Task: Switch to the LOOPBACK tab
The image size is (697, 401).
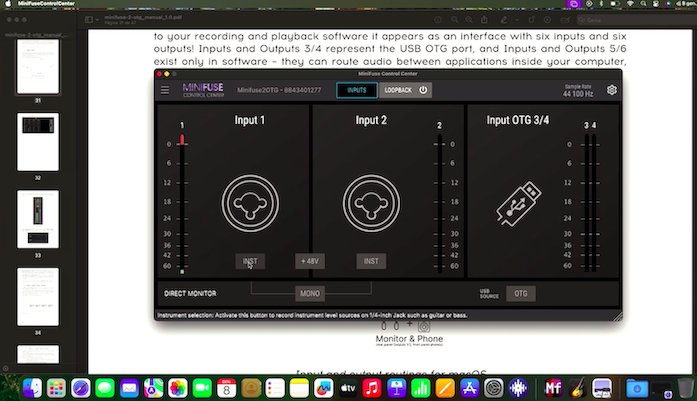Action: click(x=398, y=90)
